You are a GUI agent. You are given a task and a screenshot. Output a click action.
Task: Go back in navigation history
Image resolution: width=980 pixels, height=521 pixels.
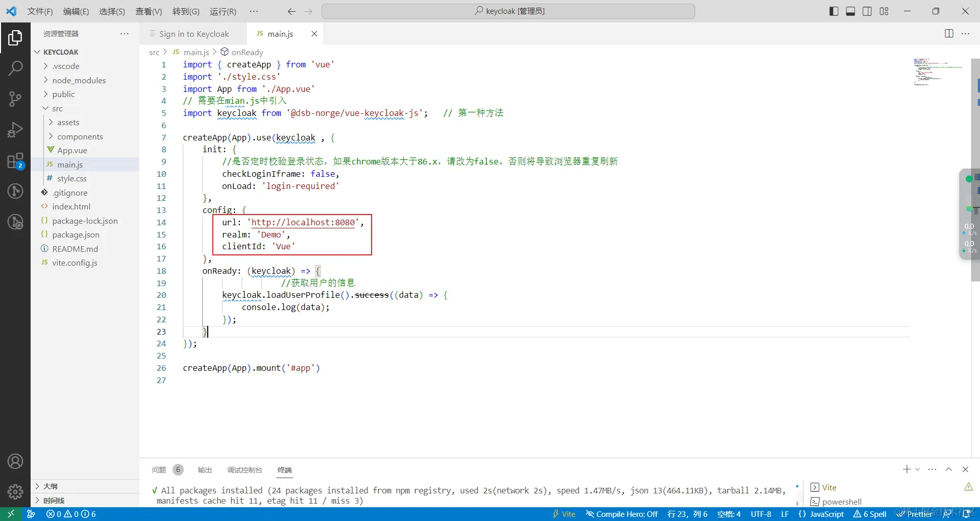[x=291, y=11]
